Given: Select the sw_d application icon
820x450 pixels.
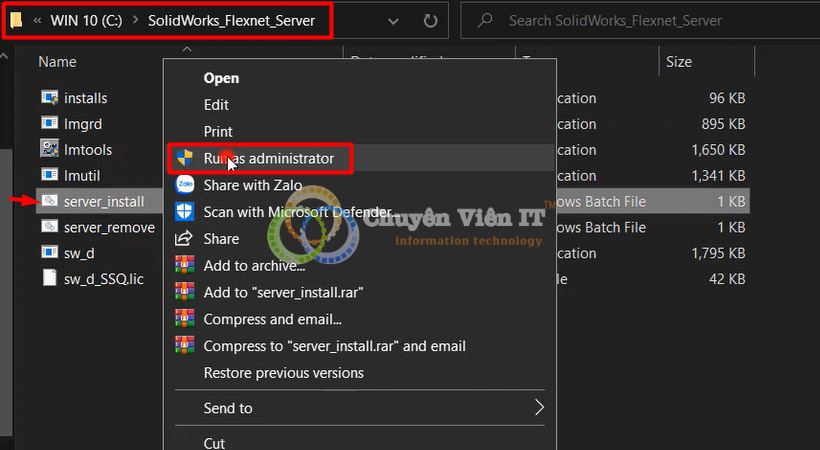Looking at the screenshot, I should click(50, 253).
